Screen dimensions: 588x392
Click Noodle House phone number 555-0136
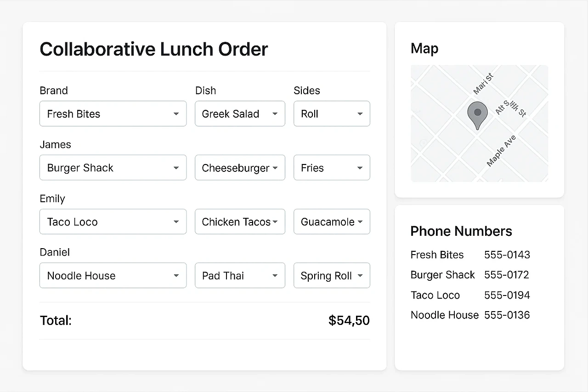[507, 315]
